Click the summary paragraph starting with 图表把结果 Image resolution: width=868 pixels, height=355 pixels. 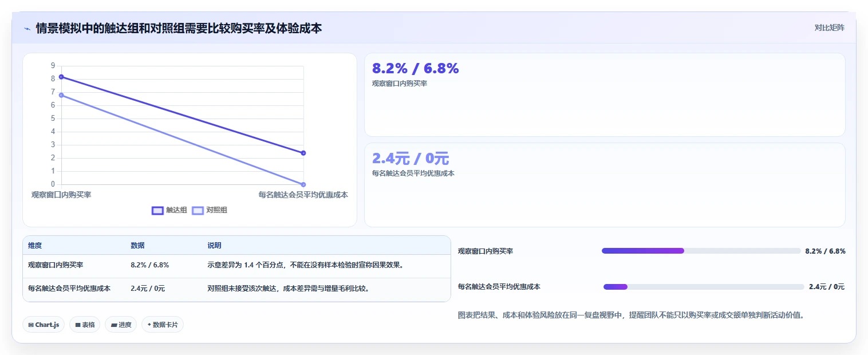[632, 315]
